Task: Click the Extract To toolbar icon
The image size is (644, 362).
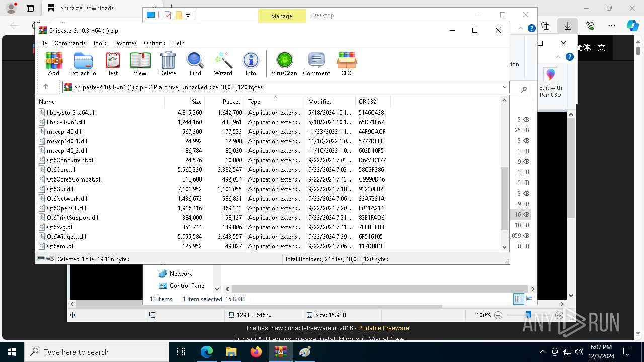Action: click(83, 64)
